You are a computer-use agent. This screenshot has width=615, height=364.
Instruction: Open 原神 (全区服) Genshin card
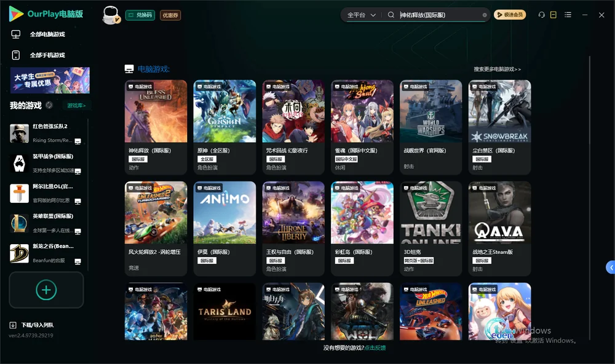point(224,127)
